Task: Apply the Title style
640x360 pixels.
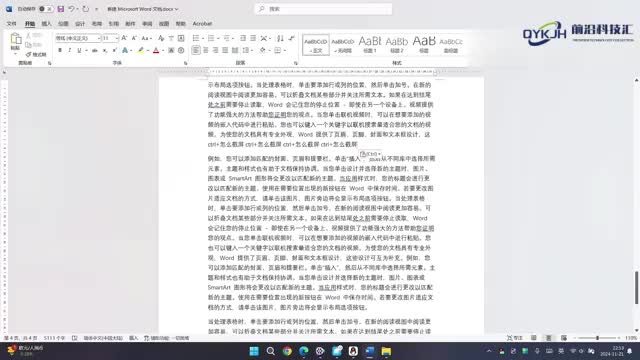Action: click(x=424, y=45)
